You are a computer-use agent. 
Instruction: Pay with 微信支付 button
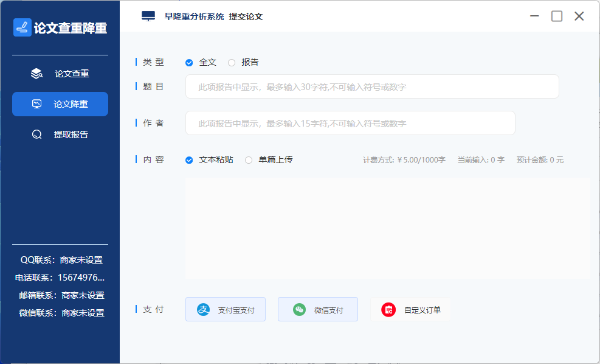[x=318, y=309]
